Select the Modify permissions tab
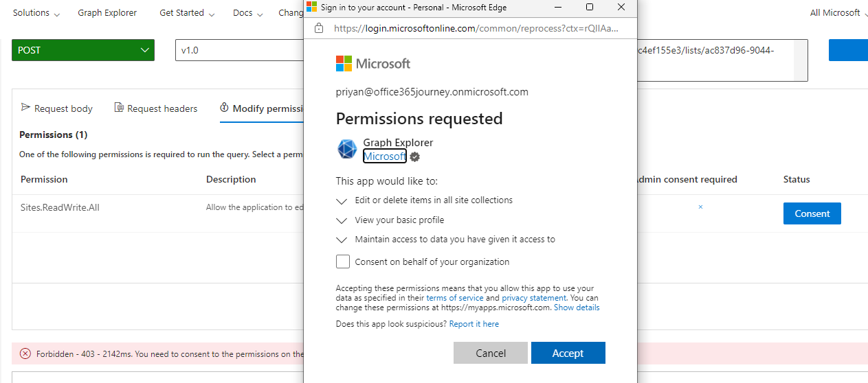868x383 pixels. pos(262,108)
